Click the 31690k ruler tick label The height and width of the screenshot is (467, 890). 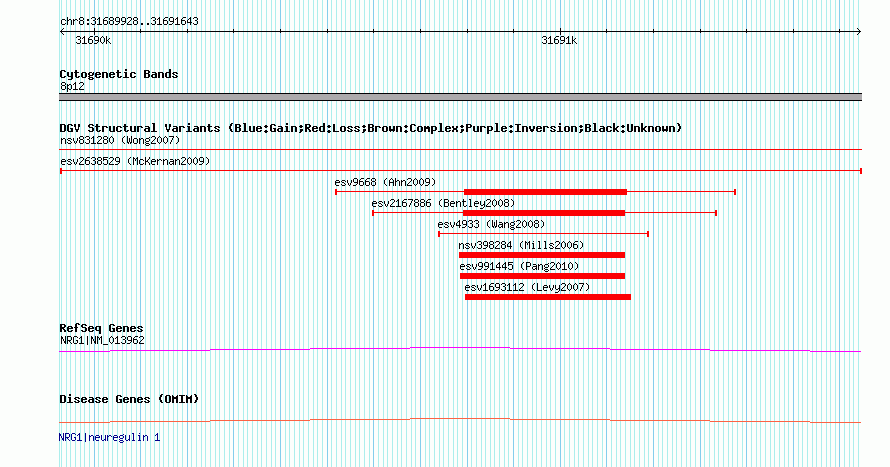click(x=93, y=40)
